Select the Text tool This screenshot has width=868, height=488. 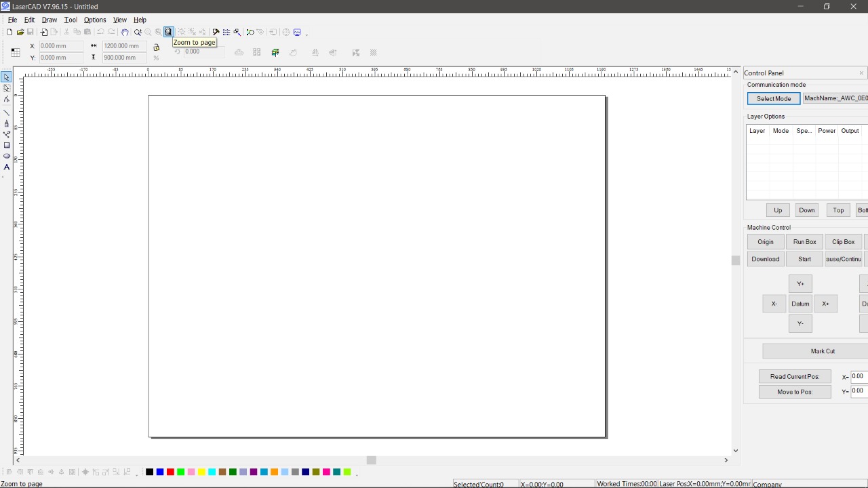click(x=6, y=167)
